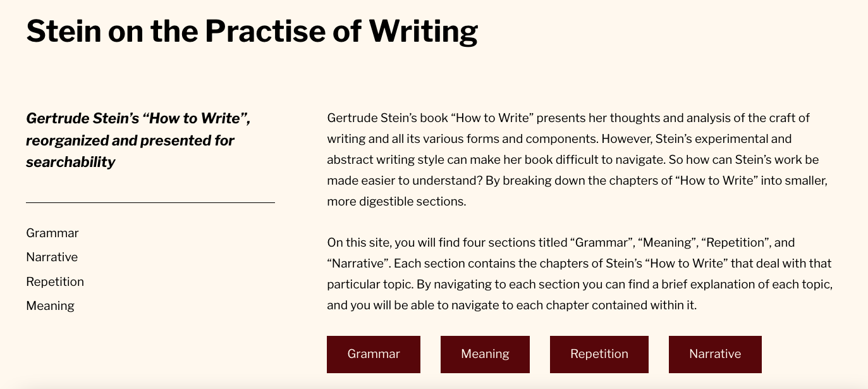This screenshot has width=868, height=389.
Task: Select the dark red Narrative button
Action: 715,354
